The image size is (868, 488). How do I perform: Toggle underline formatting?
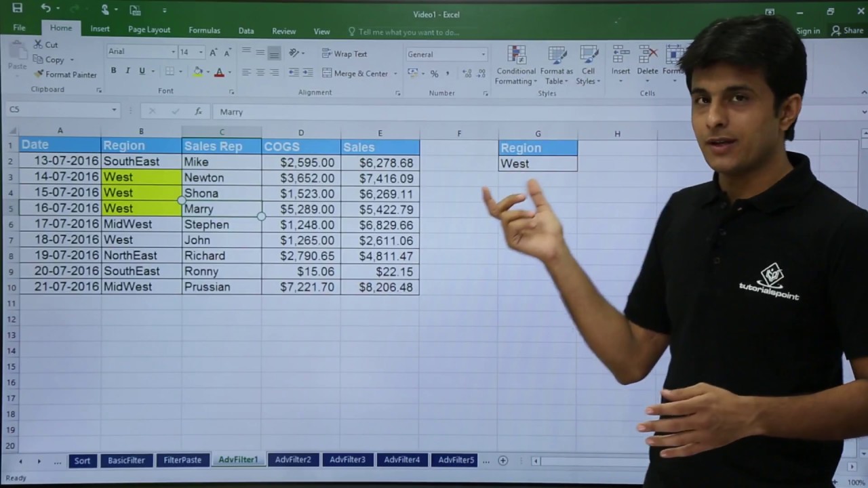pos(142,71)
